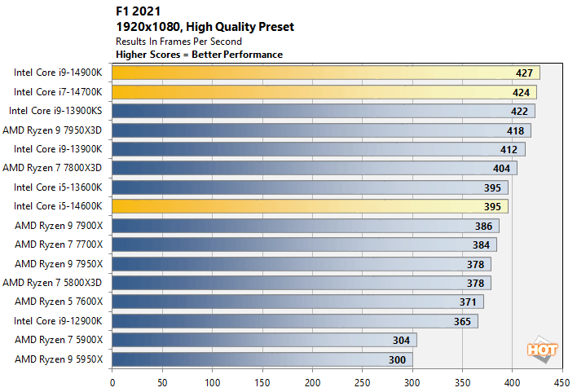Click the 200 axis tick label

[312, 383]
